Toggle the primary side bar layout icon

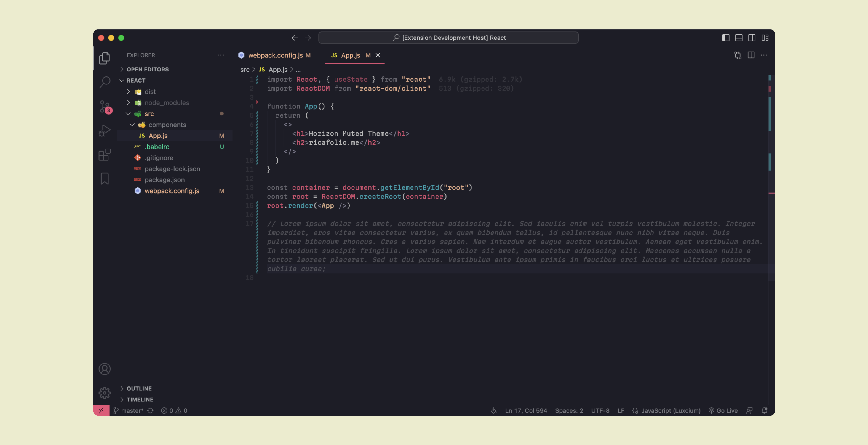coord(726,38)
